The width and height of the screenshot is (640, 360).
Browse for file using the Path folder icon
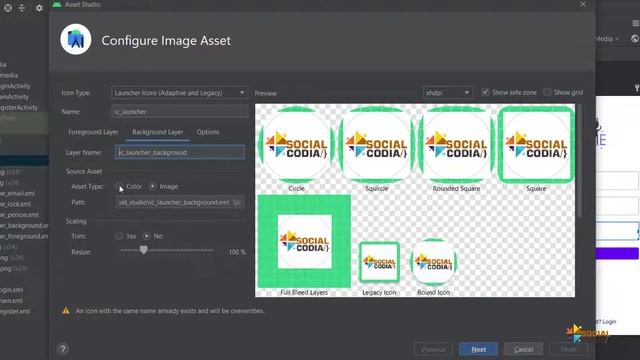[237, 202]
